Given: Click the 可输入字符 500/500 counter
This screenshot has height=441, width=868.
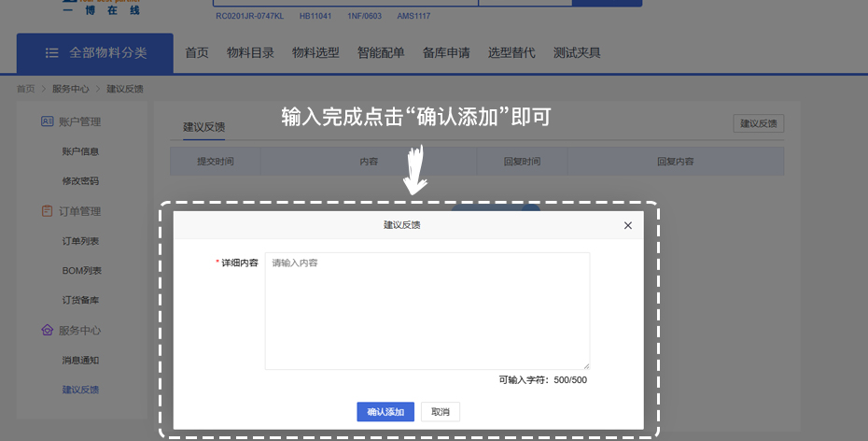Looking at the screenshot, I should [x=543, y=380].
